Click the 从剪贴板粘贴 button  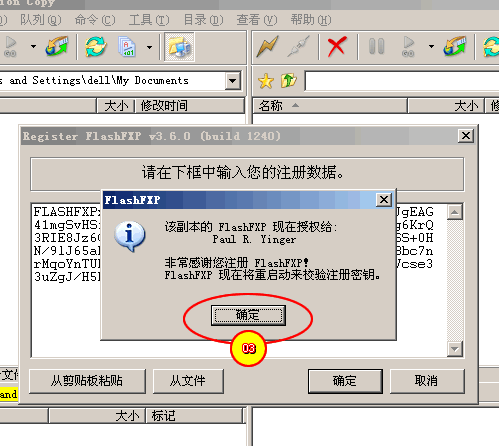point(87,381)
